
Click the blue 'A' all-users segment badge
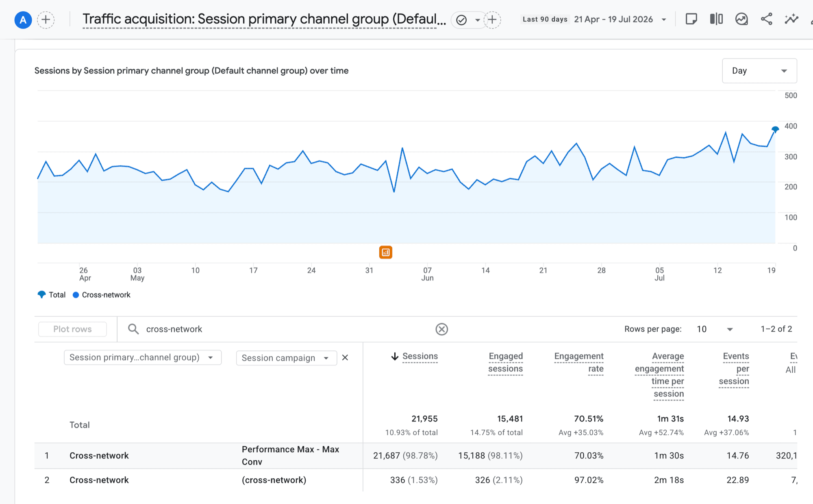(23, 20)
